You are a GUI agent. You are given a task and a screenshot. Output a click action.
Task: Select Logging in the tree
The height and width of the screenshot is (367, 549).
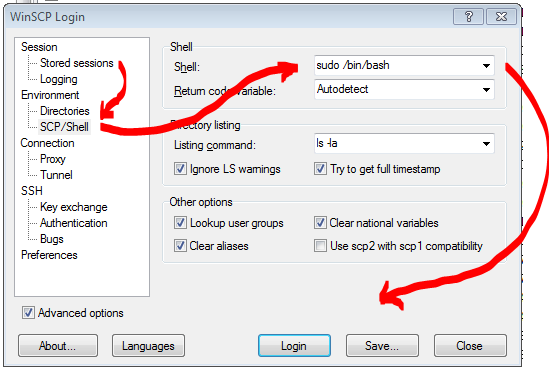58,79
